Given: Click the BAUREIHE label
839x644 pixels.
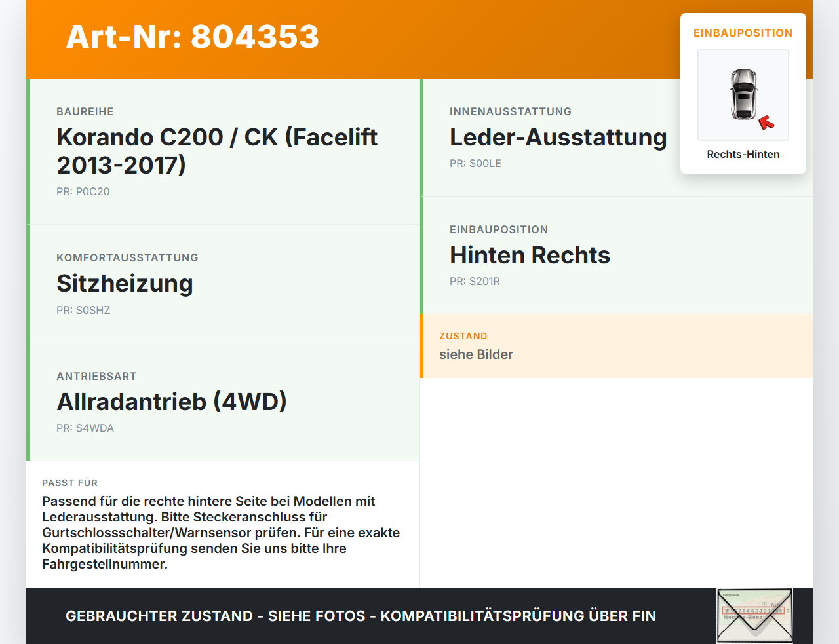Looking at the screenshot, I should click(x=85, y=111).
